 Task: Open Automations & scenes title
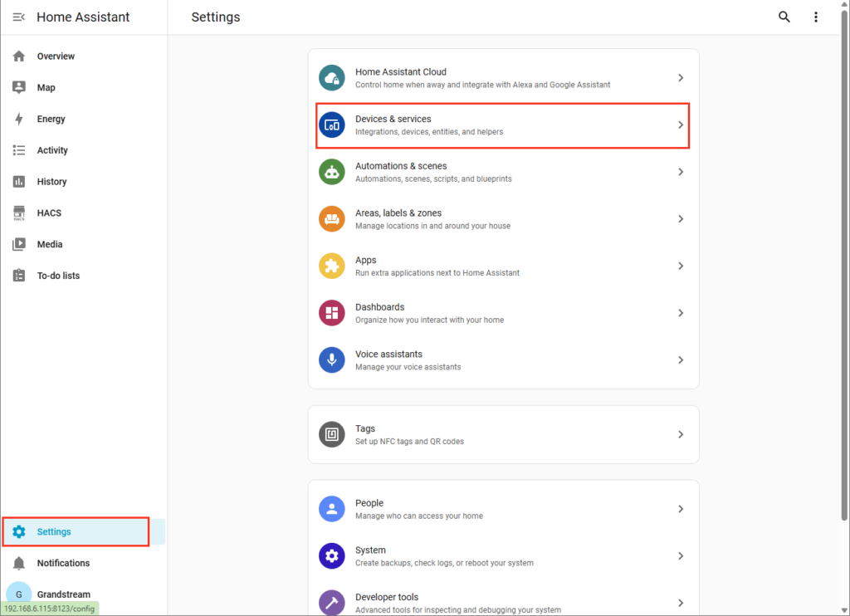point(401,166)
